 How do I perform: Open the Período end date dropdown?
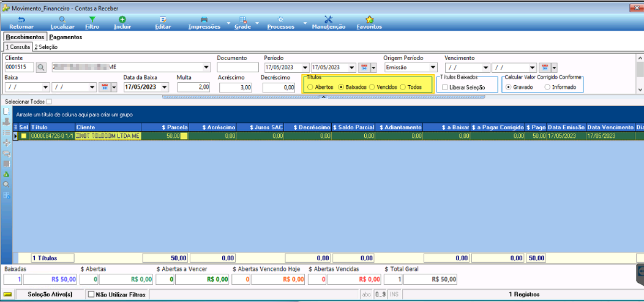tap(351, 68)
